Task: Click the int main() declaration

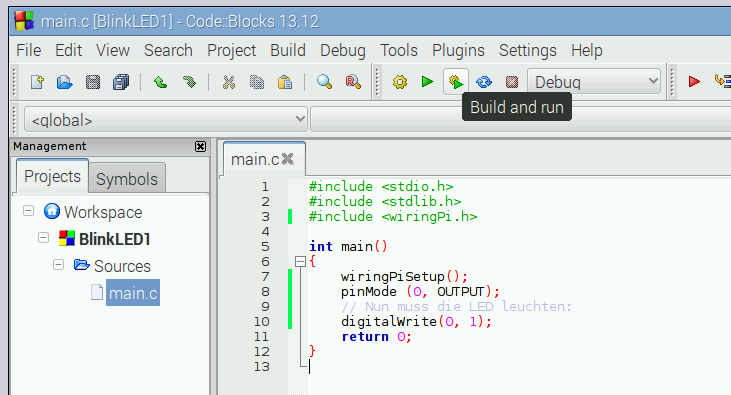Action: (348, 246)
